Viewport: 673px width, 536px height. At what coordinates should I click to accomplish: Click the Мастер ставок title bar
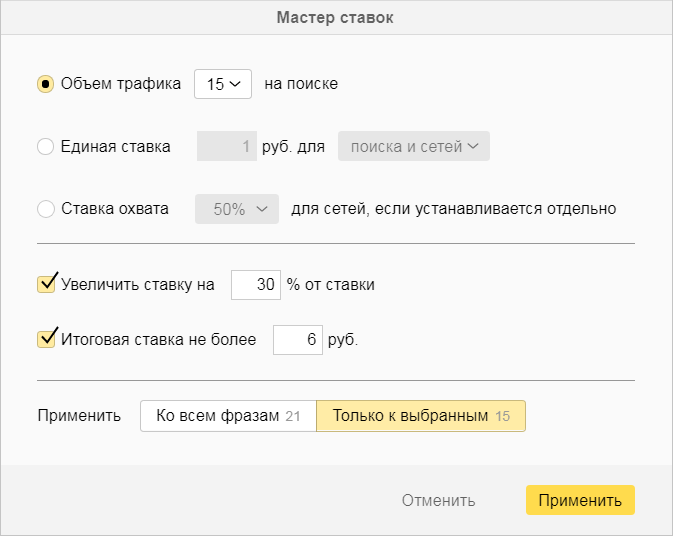(x=336, y=18)
